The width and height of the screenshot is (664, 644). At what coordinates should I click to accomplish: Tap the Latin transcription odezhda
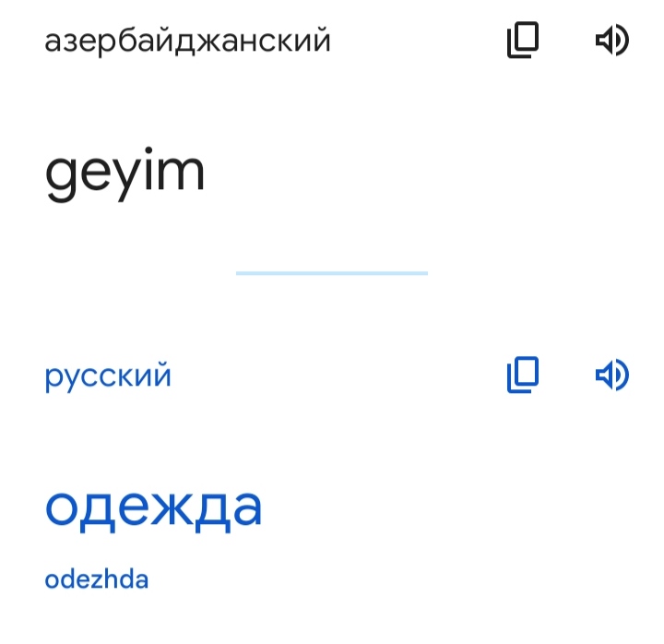tap(97, 579)
